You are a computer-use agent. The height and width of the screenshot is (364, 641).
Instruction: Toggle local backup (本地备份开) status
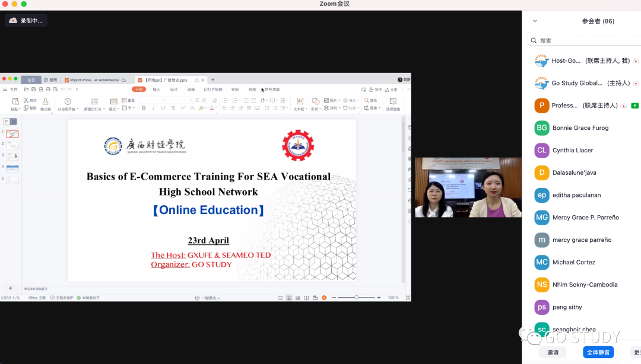coord(88,298)
